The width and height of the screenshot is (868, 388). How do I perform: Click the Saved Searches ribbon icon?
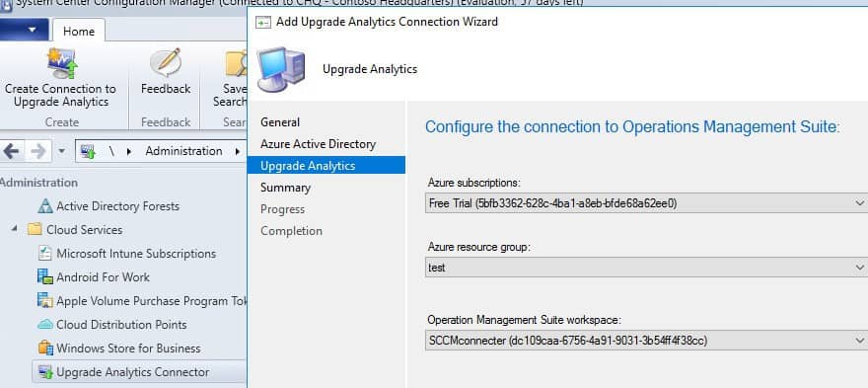pos(236,64)
